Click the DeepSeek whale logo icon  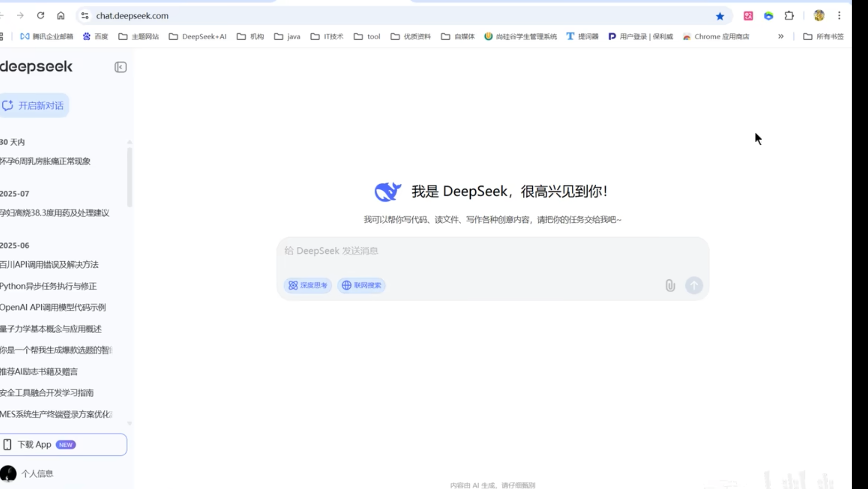pos(388,192)
